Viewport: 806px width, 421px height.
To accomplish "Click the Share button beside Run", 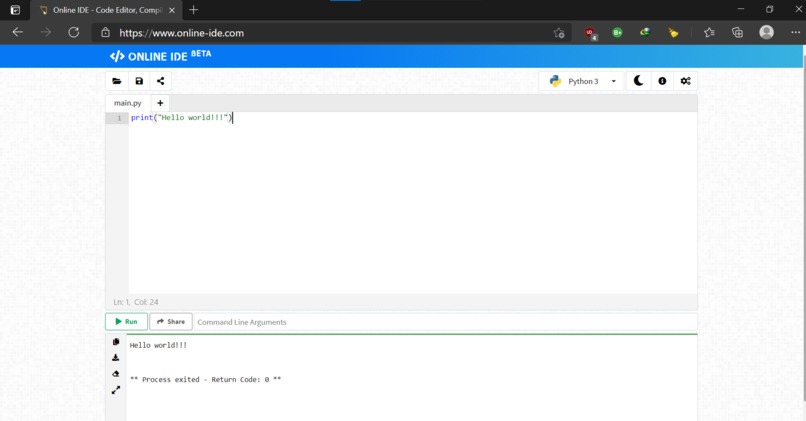I will [171, 321].
